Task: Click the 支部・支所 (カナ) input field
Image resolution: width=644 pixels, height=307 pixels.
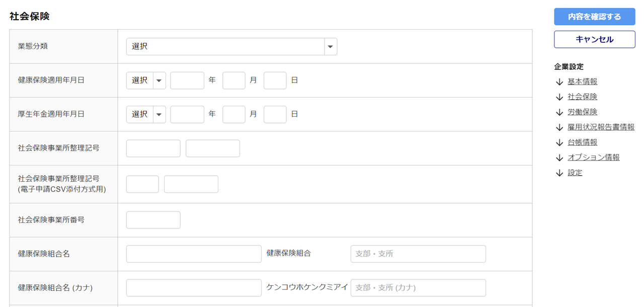Action: (x=418, y=288)
